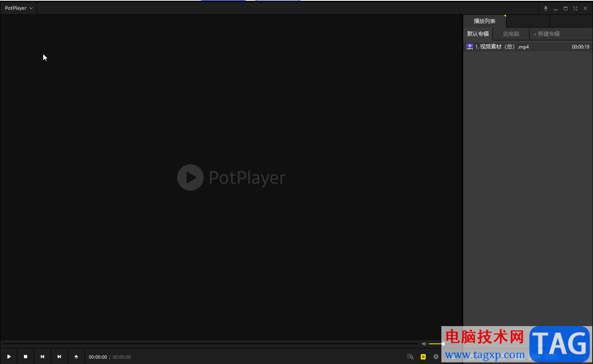Switch PotPlayer to fullscreen mode

(x=575, y=8)
